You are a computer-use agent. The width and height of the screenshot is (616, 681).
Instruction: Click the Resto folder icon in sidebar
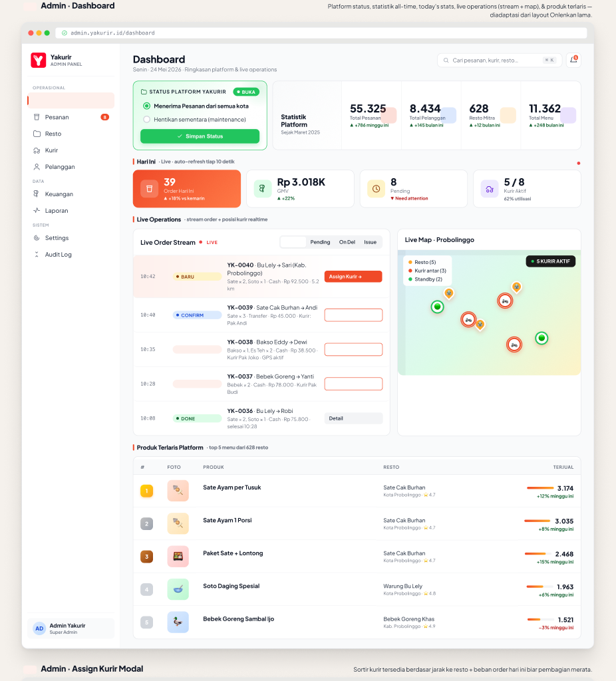[x=37, y=134]
